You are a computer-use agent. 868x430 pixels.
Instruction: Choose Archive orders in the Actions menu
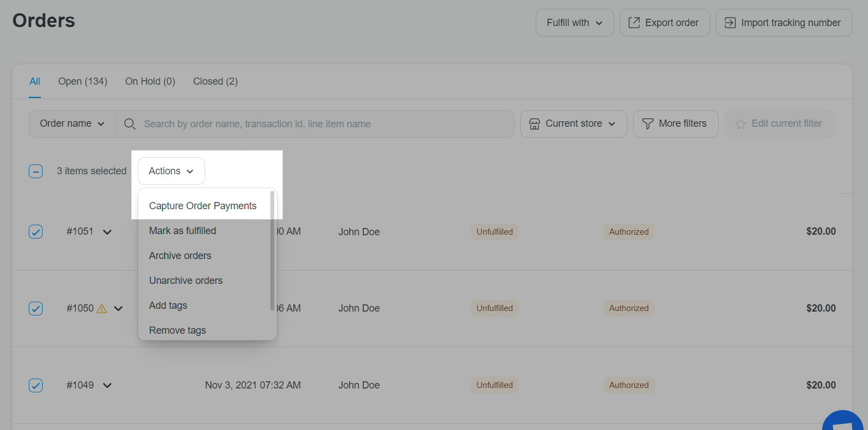click(180, 256)
